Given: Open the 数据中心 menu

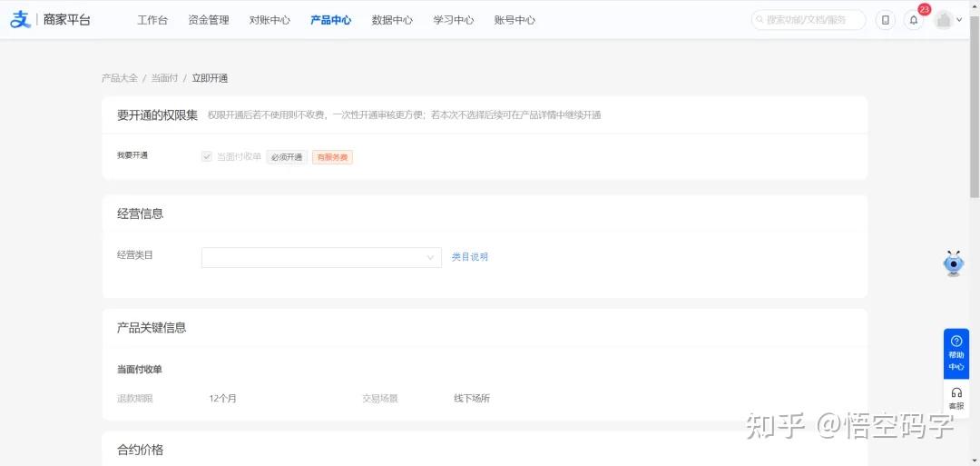Looking at the screenshot, I should tap(393, 20).
